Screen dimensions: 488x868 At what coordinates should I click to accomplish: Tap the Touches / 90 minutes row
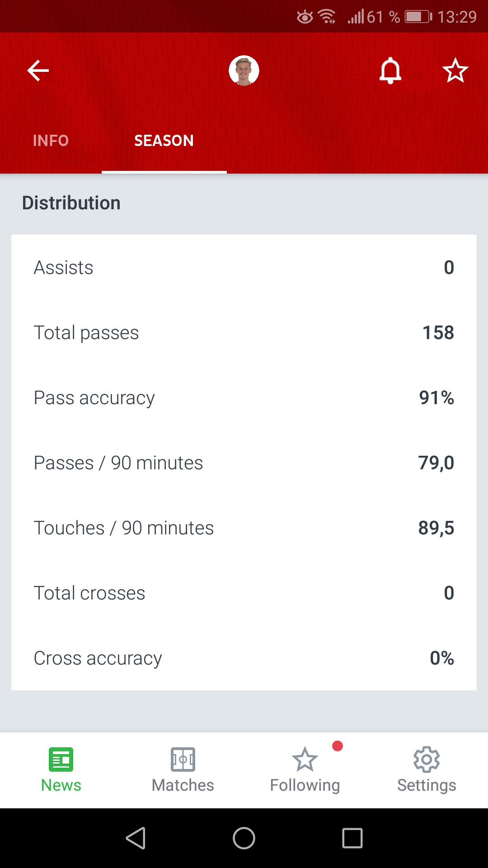[244, 528]
